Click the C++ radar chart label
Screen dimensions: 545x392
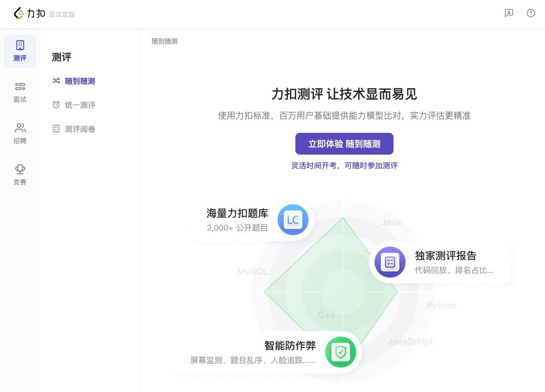click(x=326, y=315)
